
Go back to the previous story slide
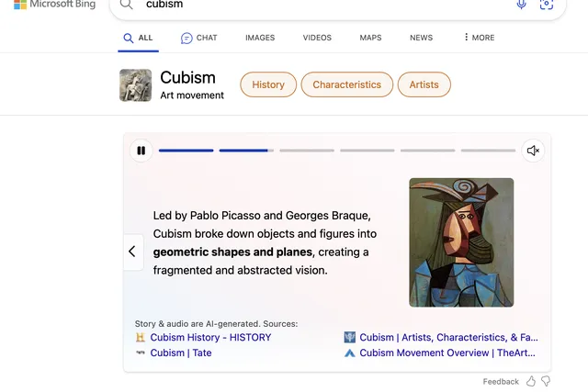[x=132, y=252]
